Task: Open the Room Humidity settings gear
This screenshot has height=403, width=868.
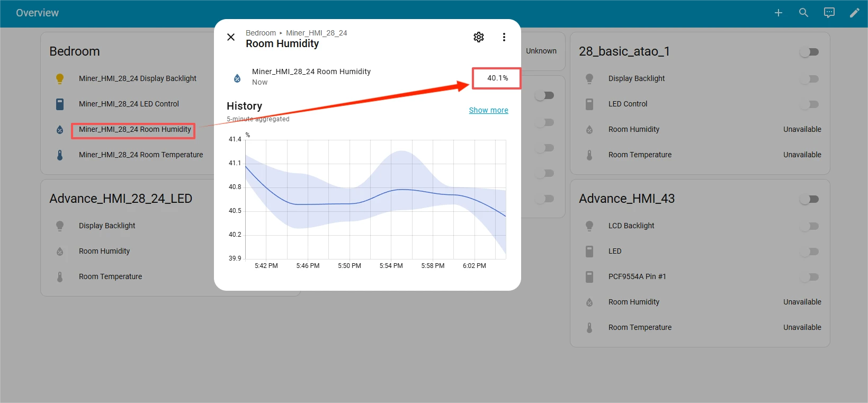Action: coord(479,37)
